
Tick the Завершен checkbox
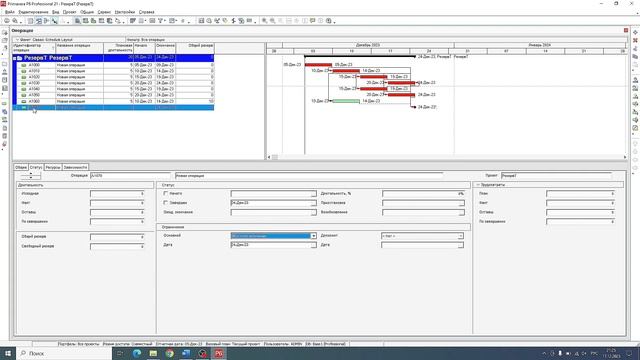point(165,202)
